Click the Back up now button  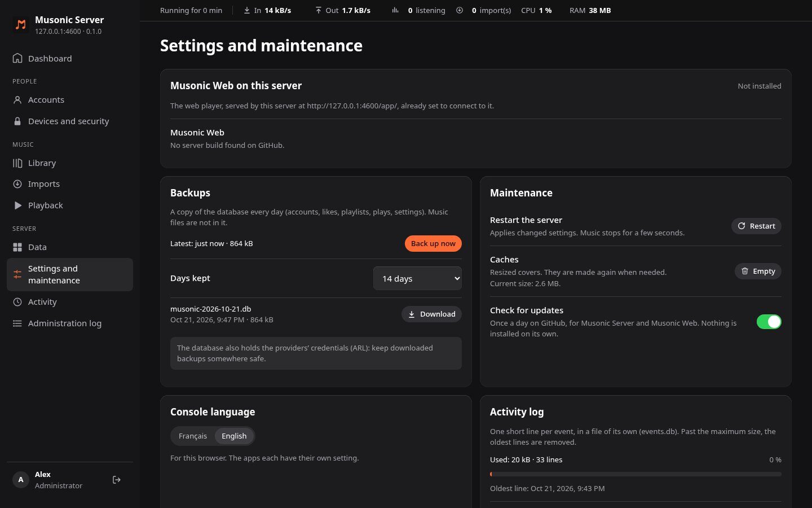tap(433, 243)
